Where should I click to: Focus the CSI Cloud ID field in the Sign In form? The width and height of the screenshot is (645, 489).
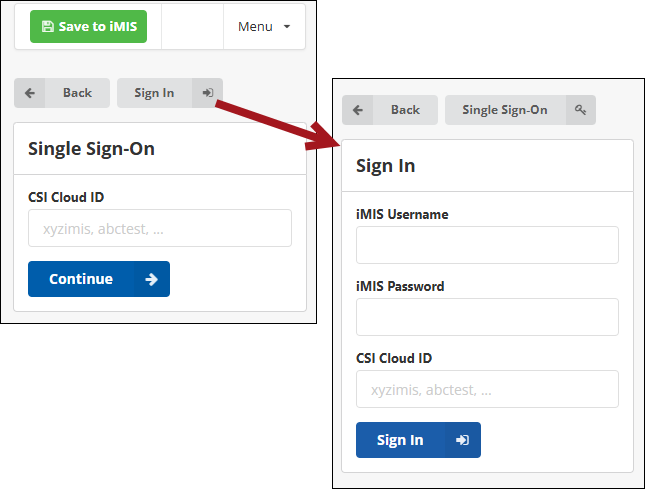tap(487, 389)
